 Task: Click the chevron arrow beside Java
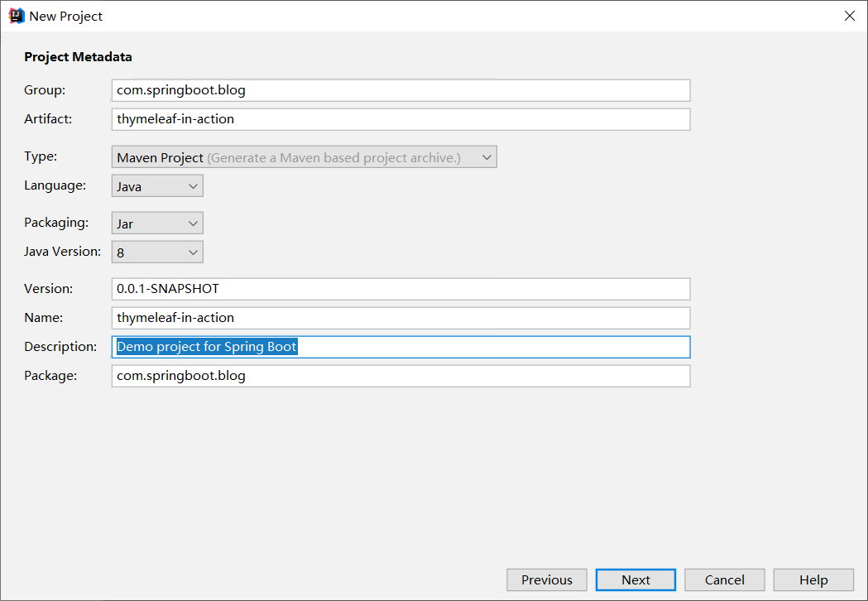tap(193, 186)
